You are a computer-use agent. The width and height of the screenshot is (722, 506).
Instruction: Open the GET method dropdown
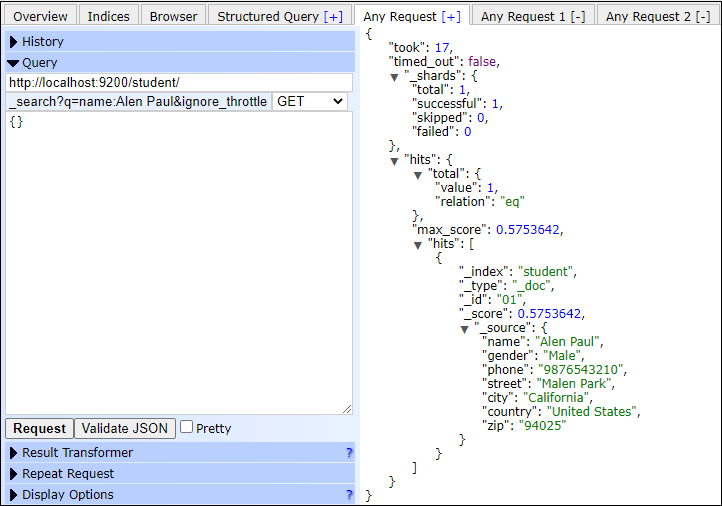pos(310,101)
